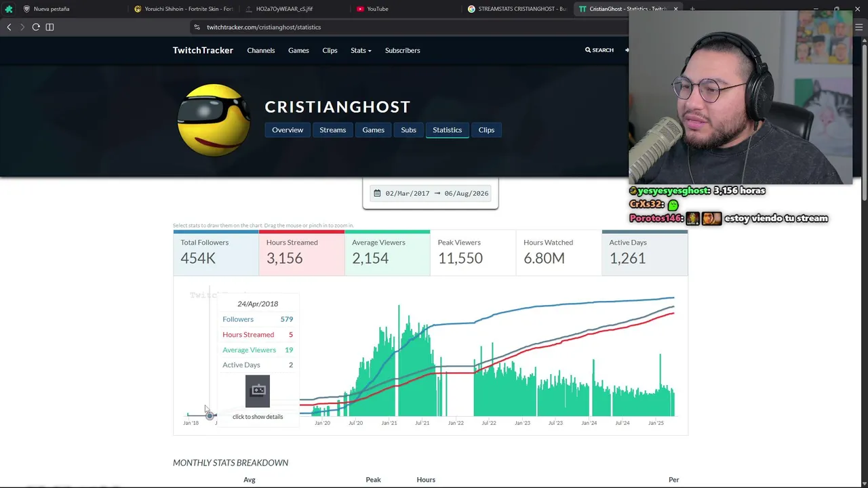Go forward with the browser arrow

click(22, 27)
